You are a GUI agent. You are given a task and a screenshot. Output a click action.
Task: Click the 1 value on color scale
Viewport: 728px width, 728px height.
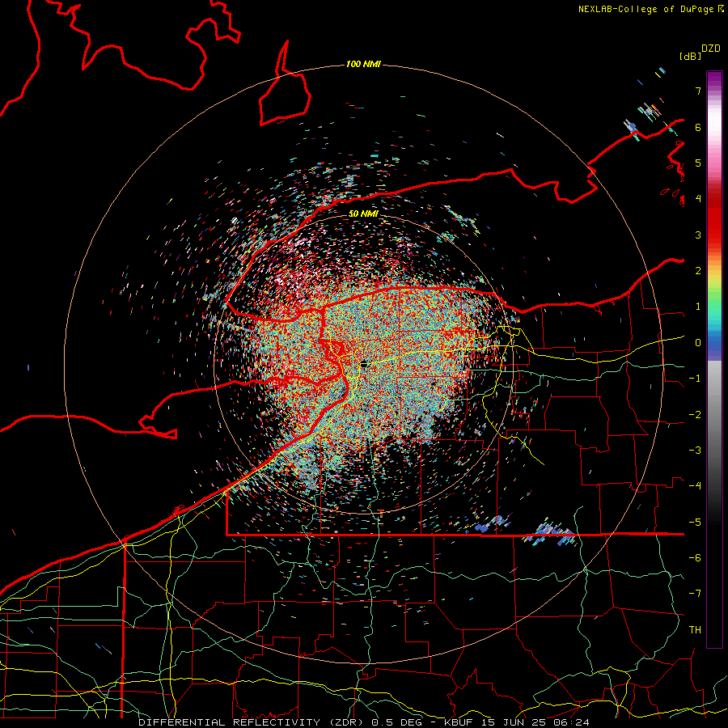[x=698, y=307]
